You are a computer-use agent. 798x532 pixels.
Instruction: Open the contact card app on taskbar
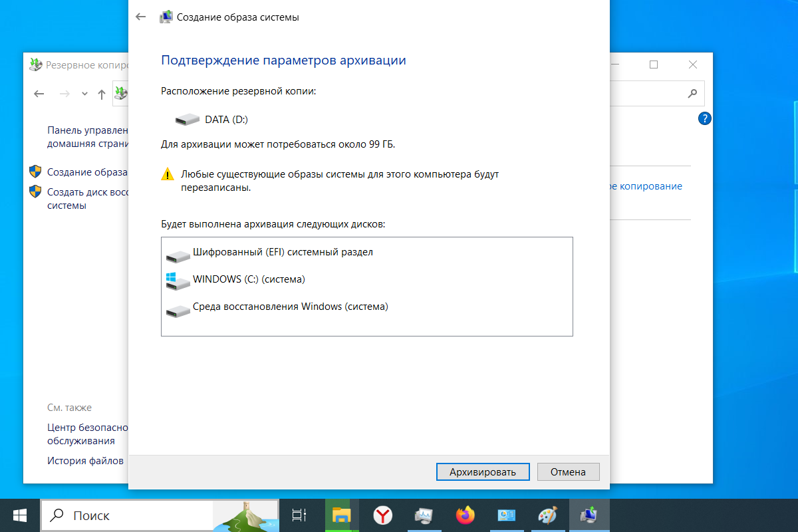(507, 515)
